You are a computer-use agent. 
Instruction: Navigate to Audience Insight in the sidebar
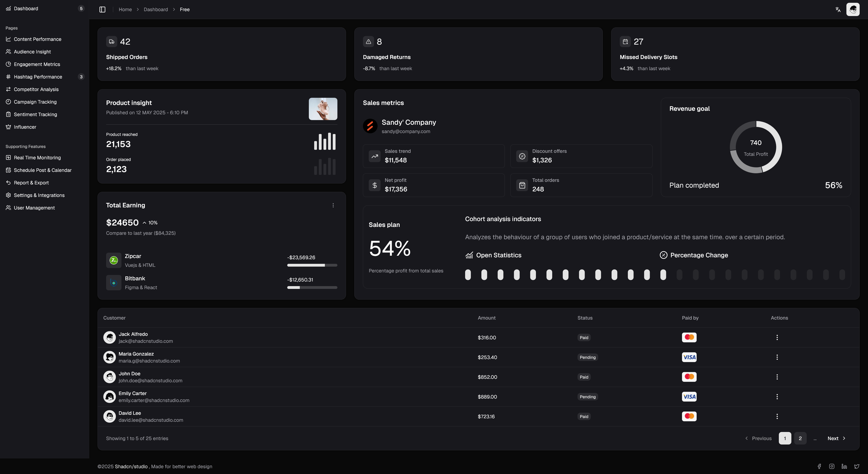point(32,52)
